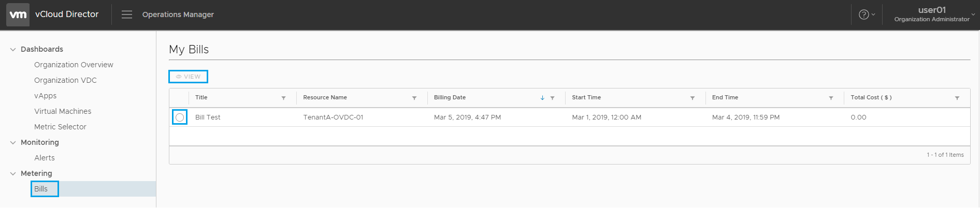Image resolution: width=980 pixels, height=208 pixels.
Task: Collapse the Dashboards section
Action: (13, 50)
